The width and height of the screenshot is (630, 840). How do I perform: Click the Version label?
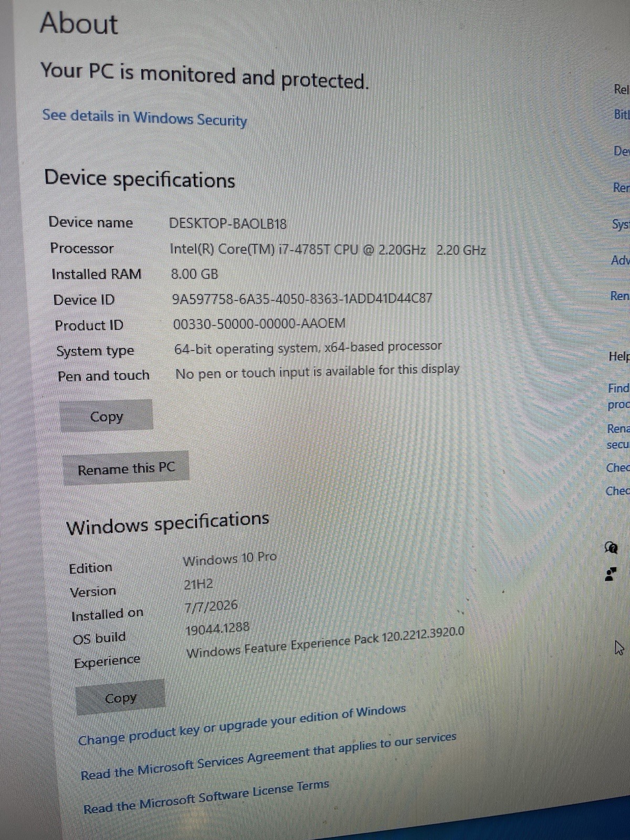[x=93, y=592]
